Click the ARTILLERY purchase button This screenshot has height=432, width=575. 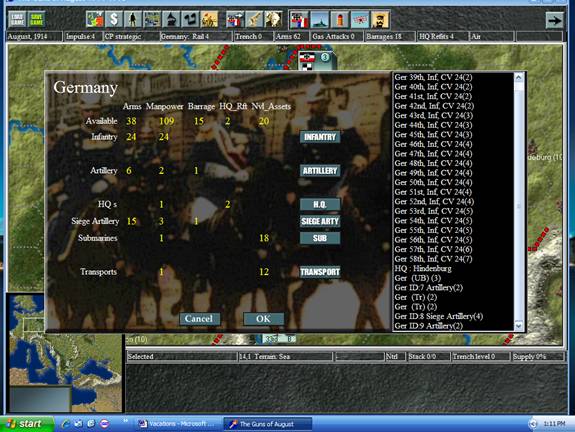click(320, 171)
